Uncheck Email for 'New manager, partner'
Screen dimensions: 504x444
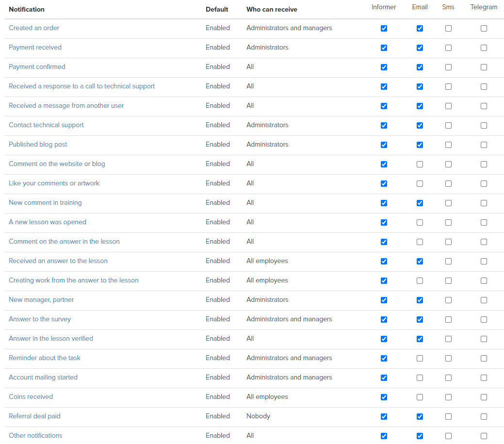coord(420,300)
